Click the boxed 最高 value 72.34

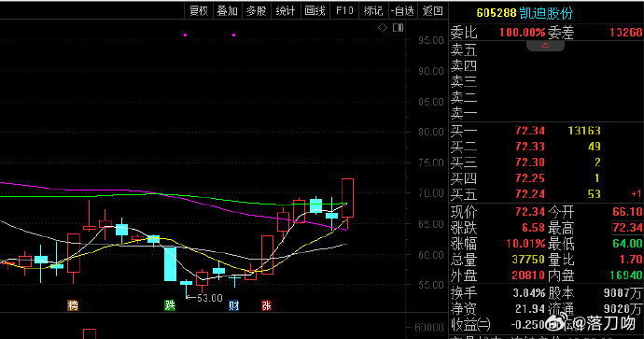[627, 227]
